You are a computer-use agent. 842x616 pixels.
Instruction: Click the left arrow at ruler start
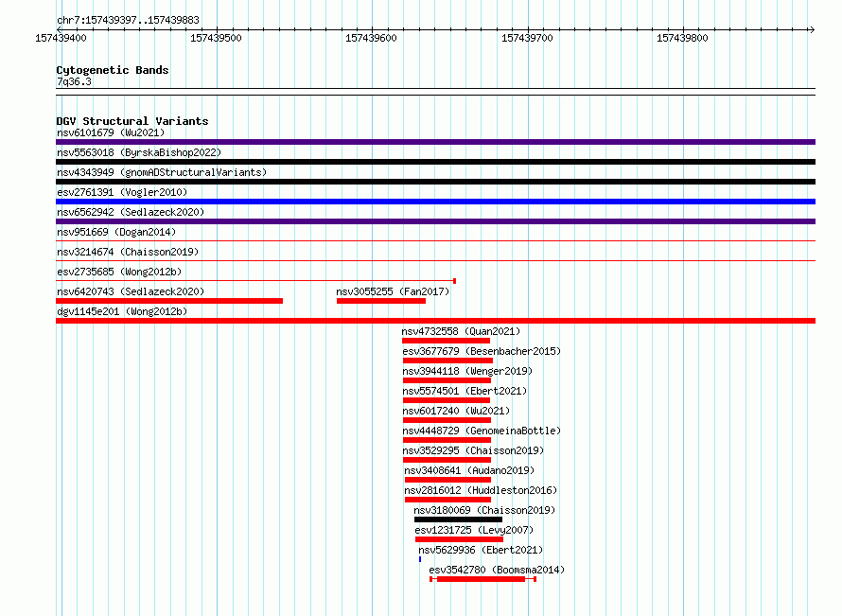coord(59,29)
